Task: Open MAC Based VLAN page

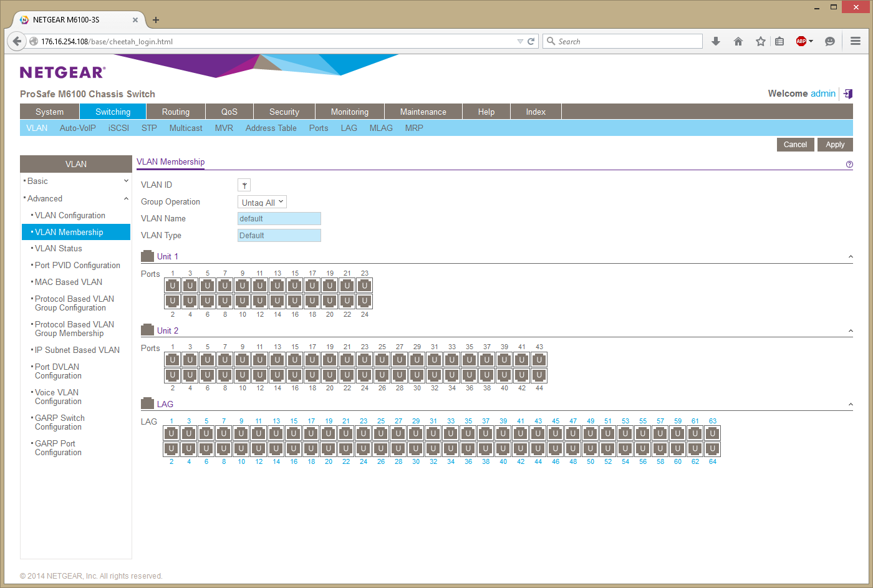Action: 69,282
